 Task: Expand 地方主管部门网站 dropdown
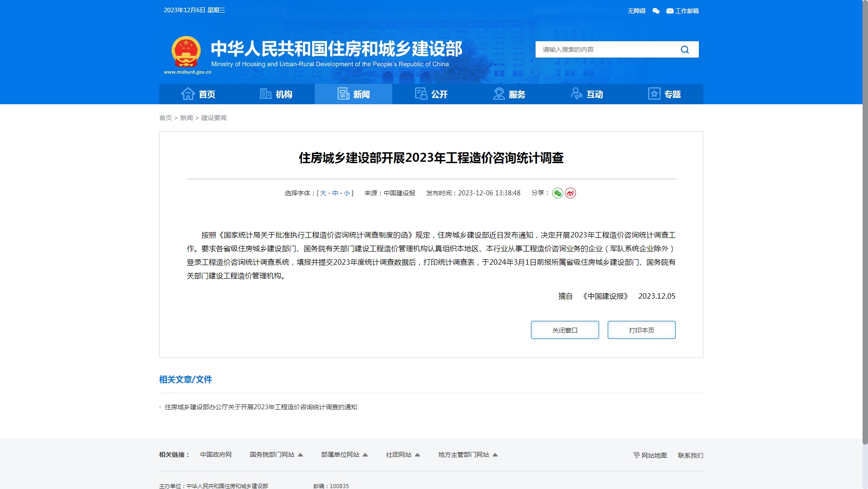468,455
